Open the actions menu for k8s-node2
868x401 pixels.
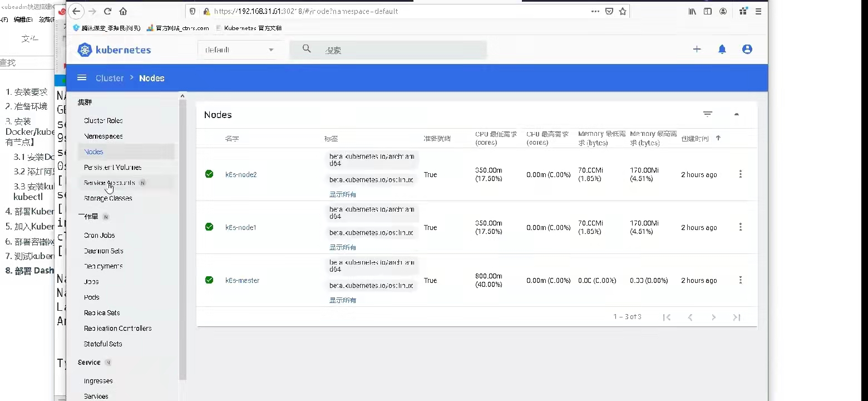click(740, 174)
